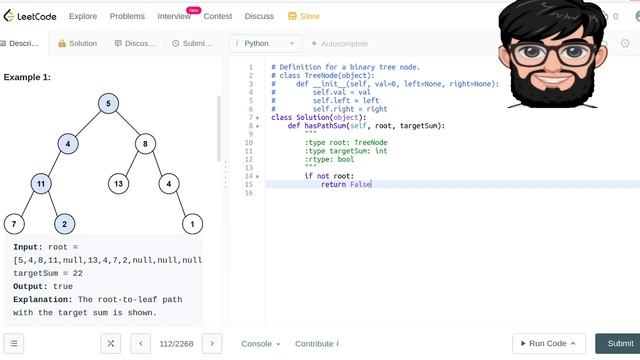Open the Contribute link
The image size is (640, 360).
point(317,344)
